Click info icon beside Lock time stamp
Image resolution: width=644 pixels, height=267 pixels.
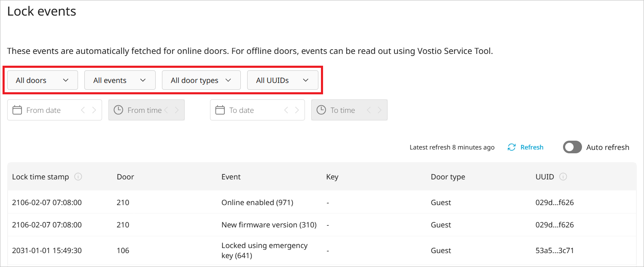coord(78,177)
